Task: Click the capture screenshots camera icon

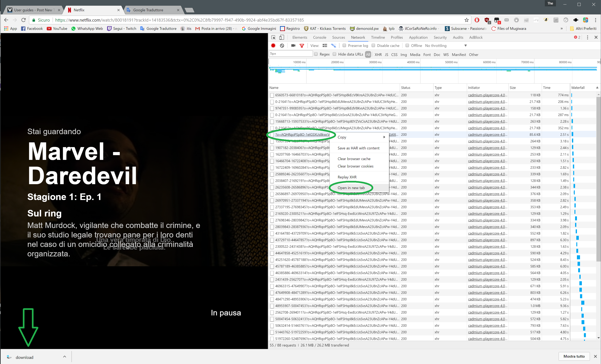Action: point(293,46)
